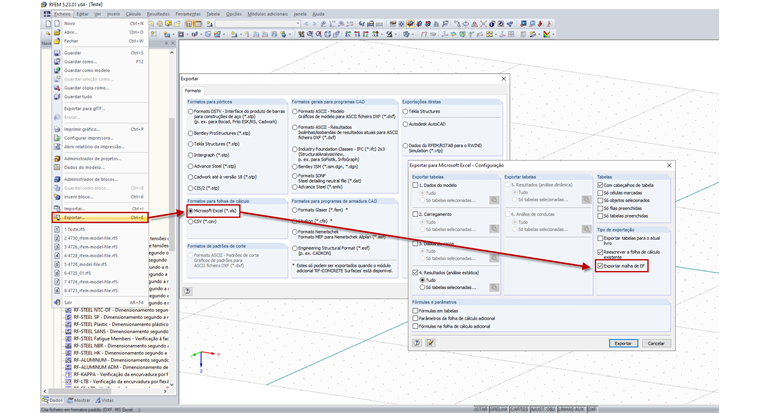Image resolution: width=760 pixels, height=413 pixels.
Task: Click the Dados tab icon in navigator bottom
Action: click(x=46, y=400)
